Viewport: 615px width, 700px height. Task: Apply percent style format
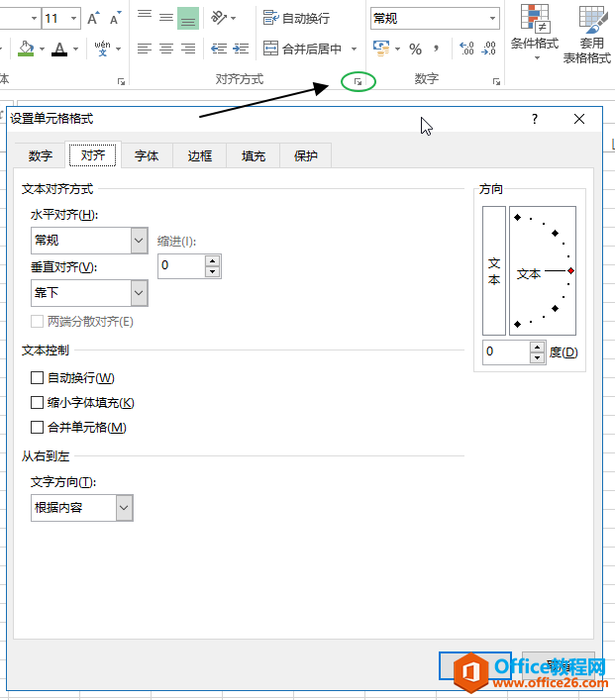tap(415, 49)
